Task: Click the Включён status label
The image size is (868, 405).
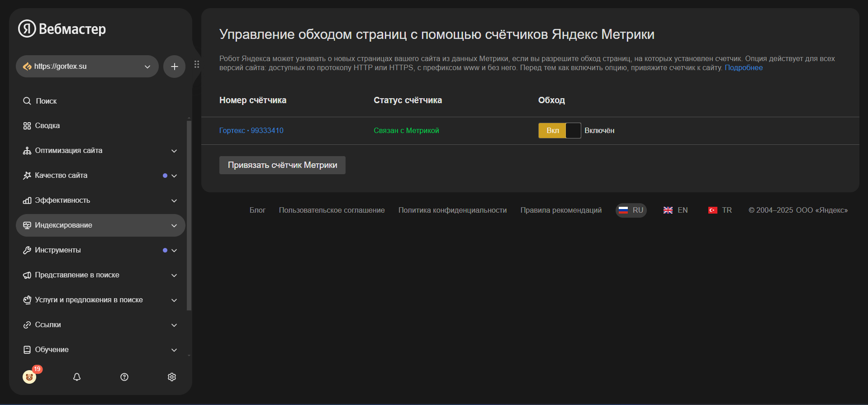Action: [x=599, y=130]
